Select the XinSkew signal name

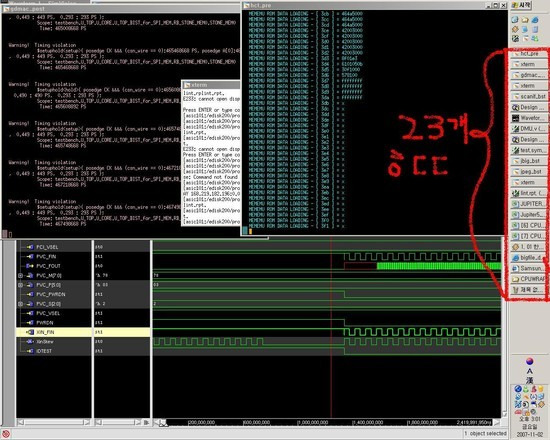45,341
